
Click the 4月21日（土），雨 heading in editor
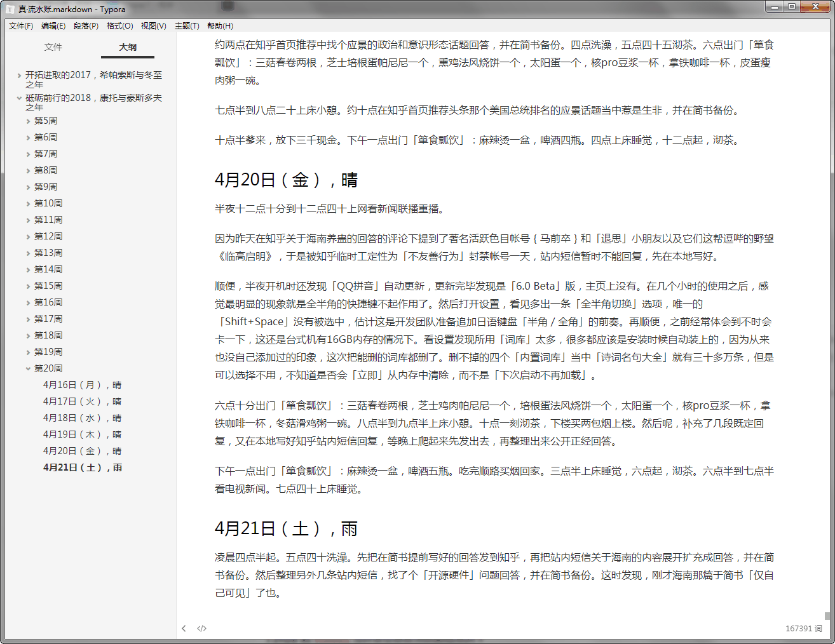coord(286,528)
